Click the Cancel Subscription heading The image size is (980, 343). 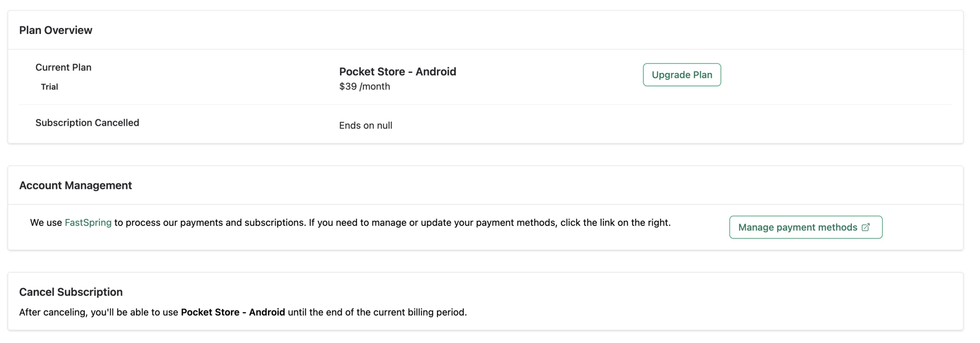pos(71,292)
